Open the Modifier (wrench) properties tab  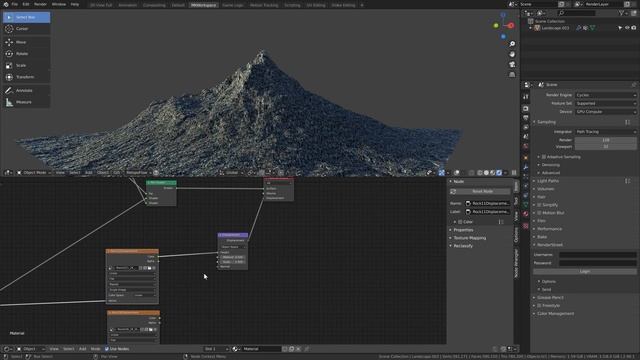coord(525,167)
